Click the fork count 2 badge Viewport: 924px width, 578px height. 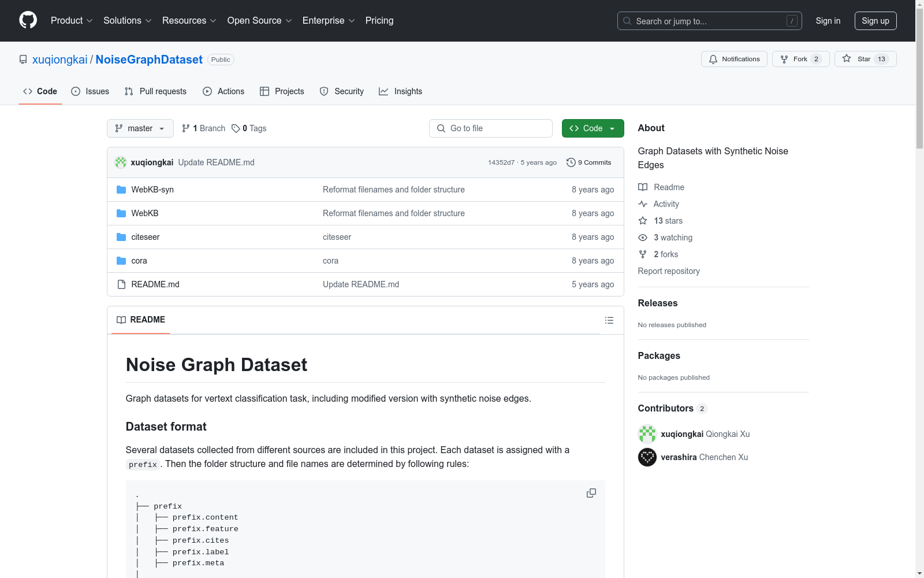click(x=816, y=59)
